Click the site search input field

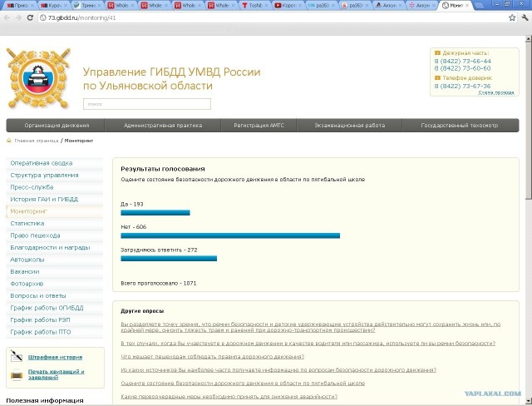click(x=147, y=104)
